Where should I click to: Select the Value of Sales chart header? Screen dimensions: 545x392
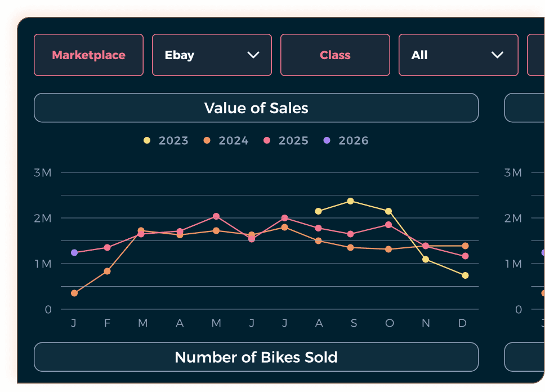(x=256, y=108)
